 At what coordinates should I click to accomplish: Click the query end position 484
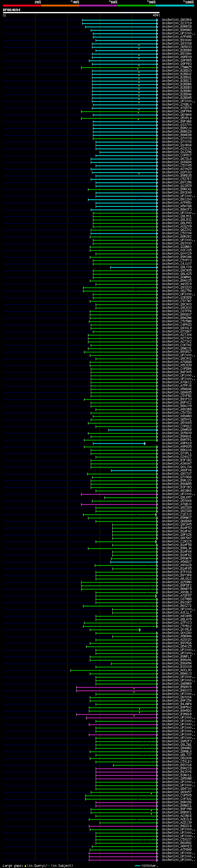(x=155, y=15)
